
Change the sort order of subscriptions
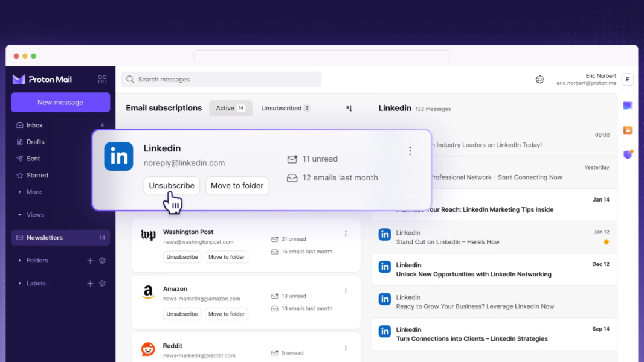pos(349,108)
